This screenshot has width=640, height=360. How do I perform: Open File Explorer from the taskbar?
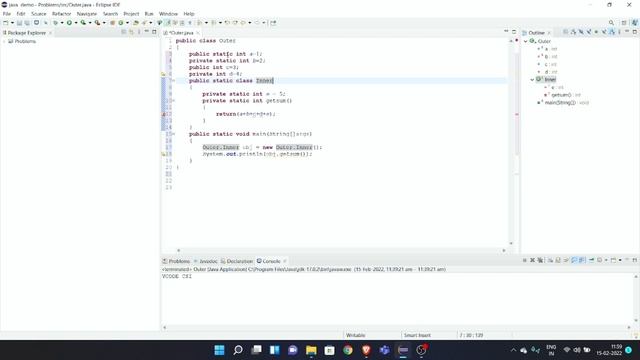pyautogui.click(x=311, y=350)
